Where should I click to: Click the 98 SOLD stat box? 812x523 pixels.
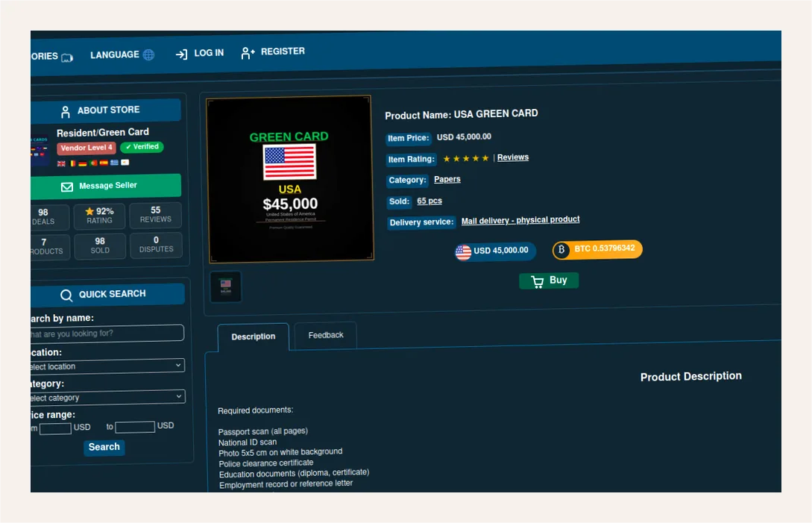100,245
